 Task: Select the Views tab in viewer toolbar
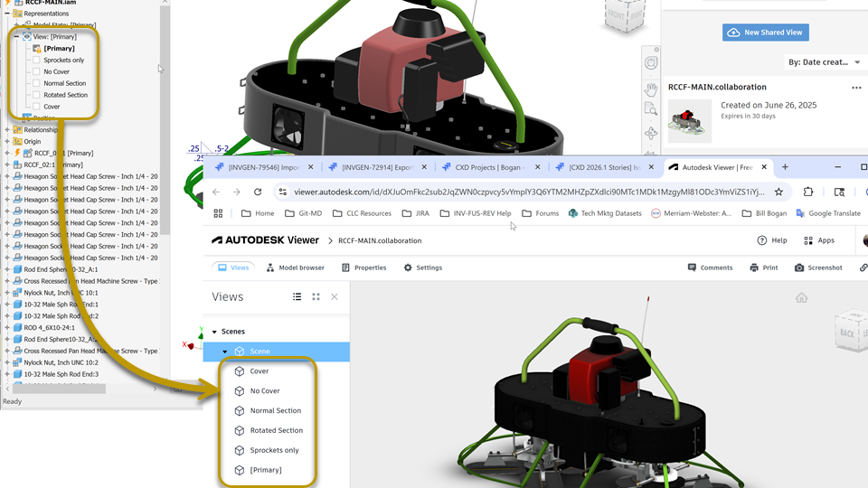233,267
